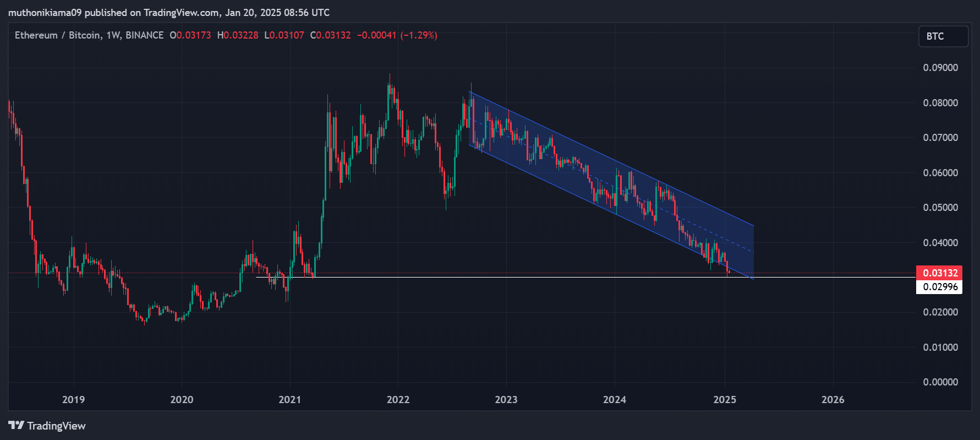Image resolution: width=980 pixels, height=440 pixels.
Task: Click the 0.09000 level on the price axis
Action: pyautogui.click(x=940, y=68)
